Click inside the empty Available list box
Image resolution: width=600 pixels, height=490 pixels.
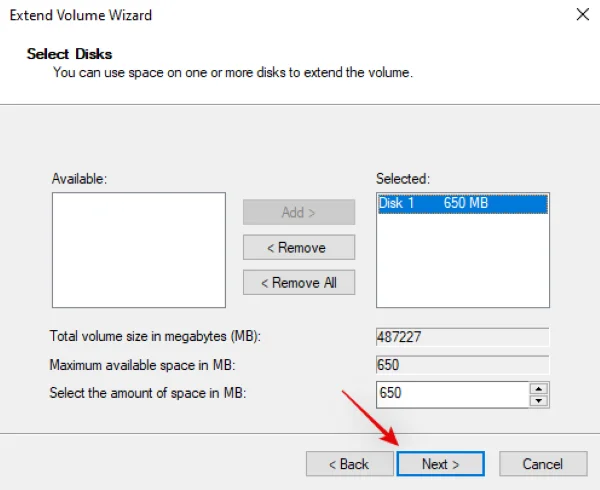click(x=138, y=250)
